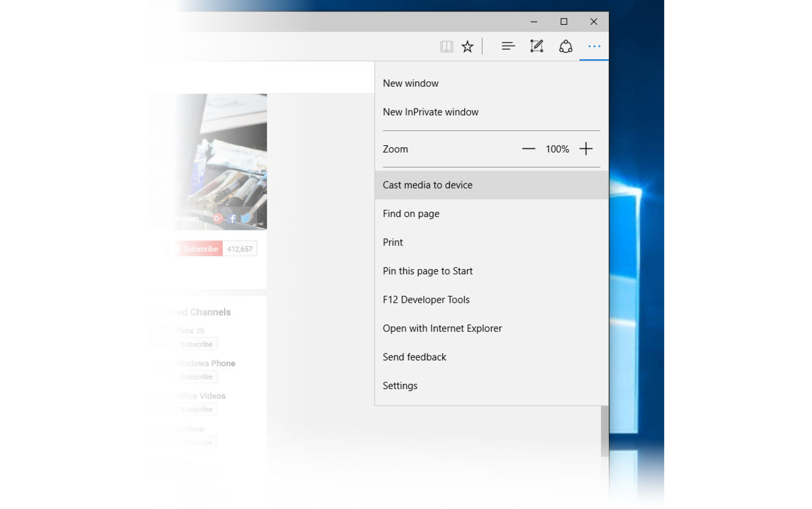
Task: Open the Hub lines icon
Action: pos(507,46)
